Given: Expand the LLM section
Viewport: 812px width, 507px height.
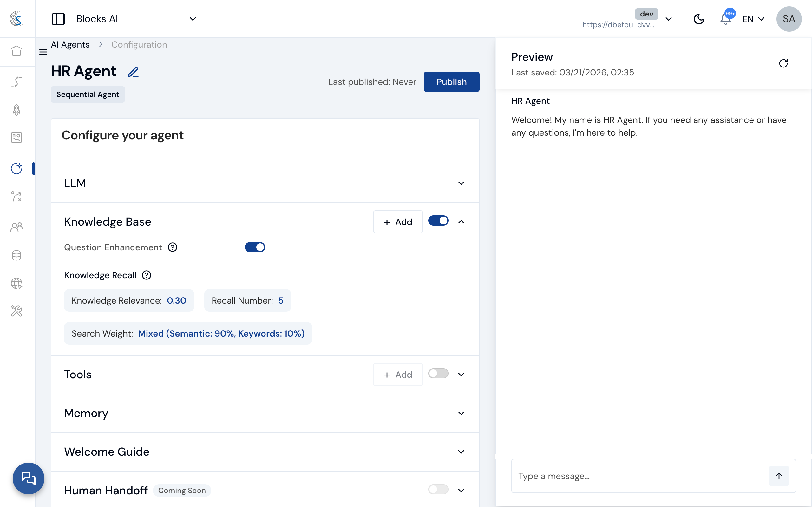Looking at the screenshot, I should 461,183.
